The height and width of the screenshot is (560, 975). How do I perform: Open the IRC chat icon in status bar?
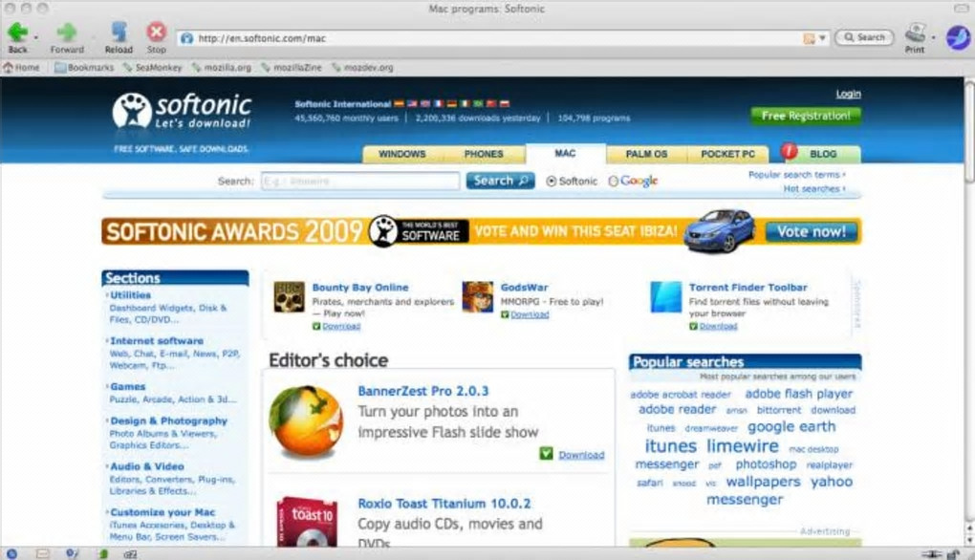click(131, 553)
